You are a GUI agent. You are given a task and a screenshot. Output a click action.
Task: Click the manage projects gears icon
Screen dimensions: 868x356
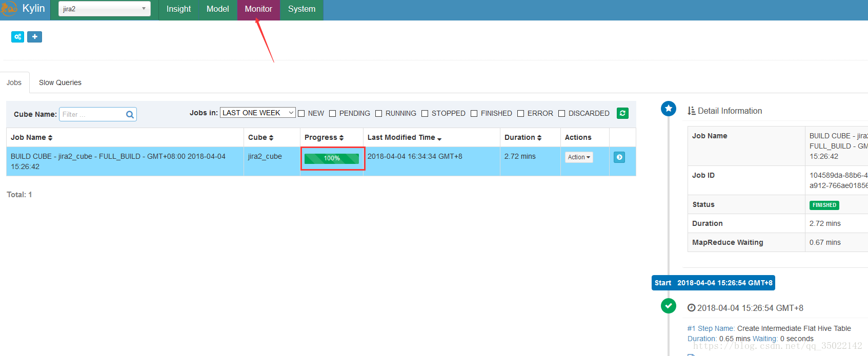[18, 37]
